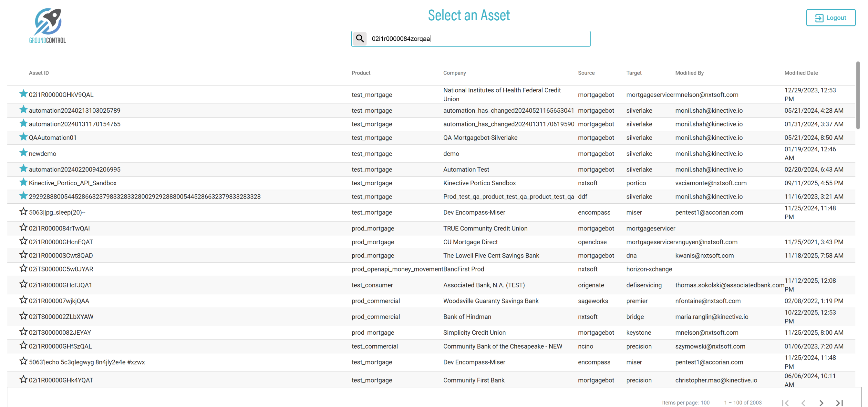Unstar the newdemo asset
Viewport: 868px width, 407px height.
[23, 153]
